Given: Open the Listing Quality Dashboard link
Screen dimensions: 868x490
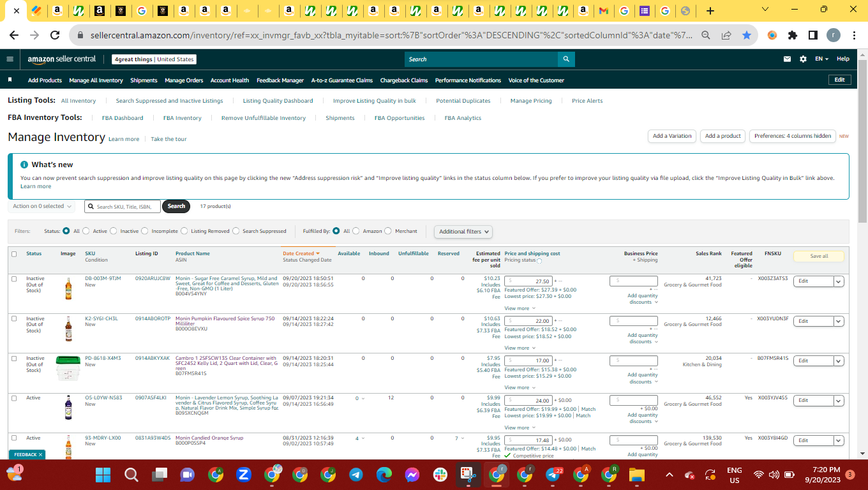Looking at the screenshot, I should (278, 101).
